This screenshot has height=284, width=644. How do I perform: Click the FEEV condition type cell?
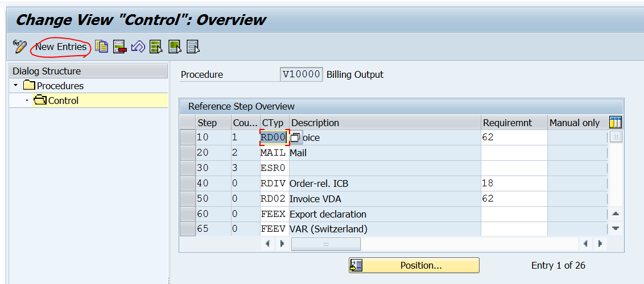274,229
